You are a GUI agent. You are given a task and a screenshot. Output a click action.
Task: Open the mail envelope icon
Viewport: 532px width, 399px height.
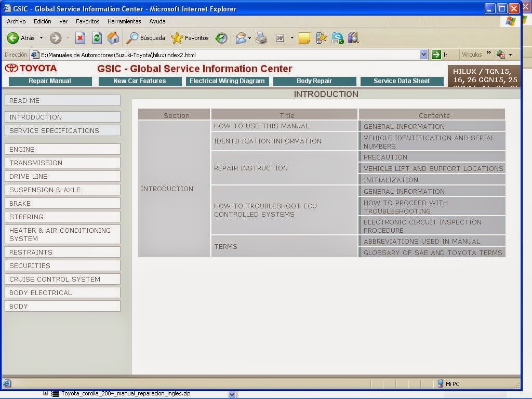click(241, 37)
